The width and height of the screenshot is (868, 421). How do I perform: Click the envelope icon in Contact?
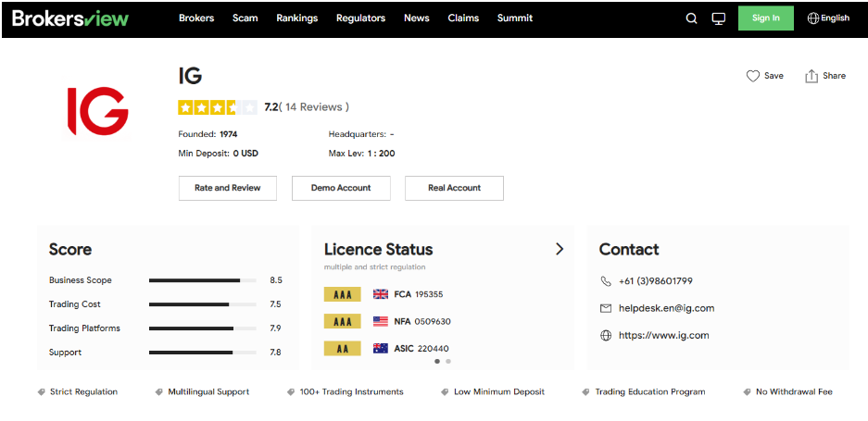(x=606, y=308)
